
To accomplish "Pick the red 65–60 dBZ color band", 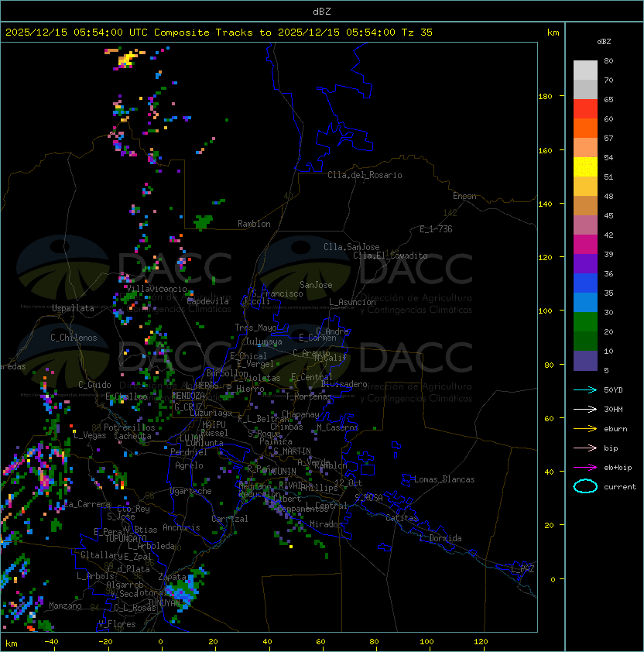I will pos(585,109).
